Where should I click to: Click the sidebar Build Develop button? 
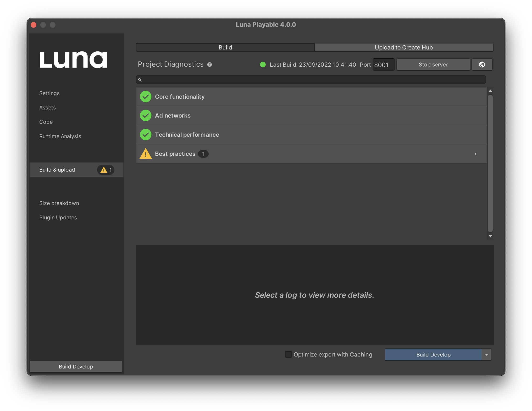[76, 367]
